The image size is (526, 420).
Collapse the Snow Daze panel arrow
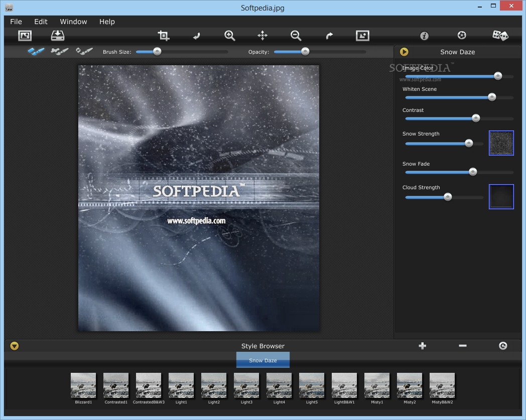(404, 52)
